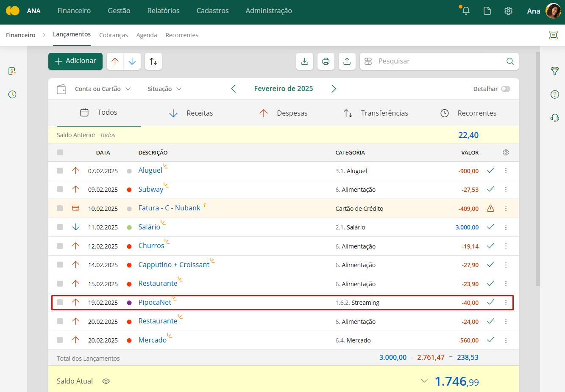
Task: Switch to the Cobranças tab
Action: click(114, 35)
